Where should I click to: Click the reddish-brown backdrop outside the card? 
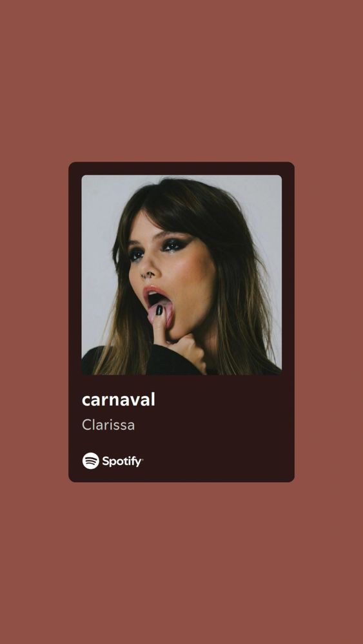pyautogui.click(x=181, y=82)
